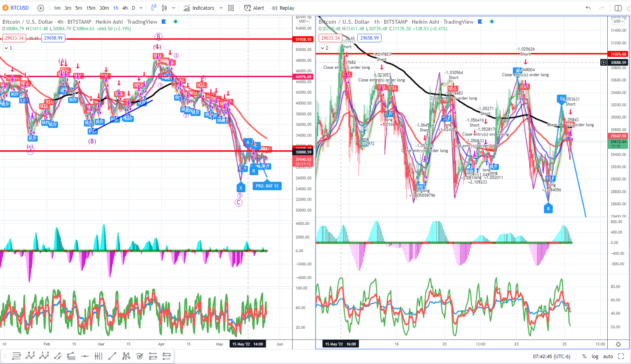Select the ABCD pattern drawing tool
631x364 pixels.
30,356
